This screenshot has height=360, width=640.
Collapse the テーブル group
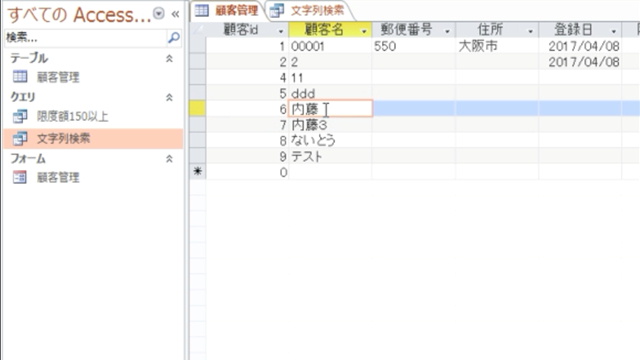(169, 59)
